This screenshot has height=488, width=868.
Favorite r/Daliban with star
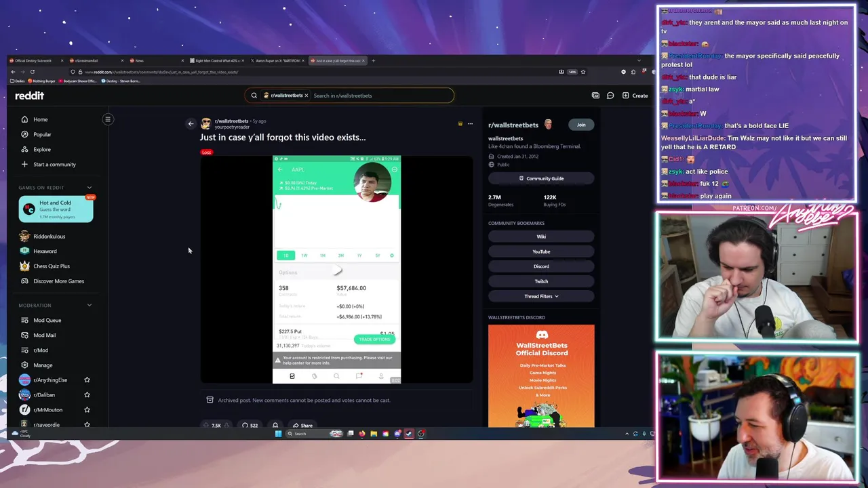point(87,394)
